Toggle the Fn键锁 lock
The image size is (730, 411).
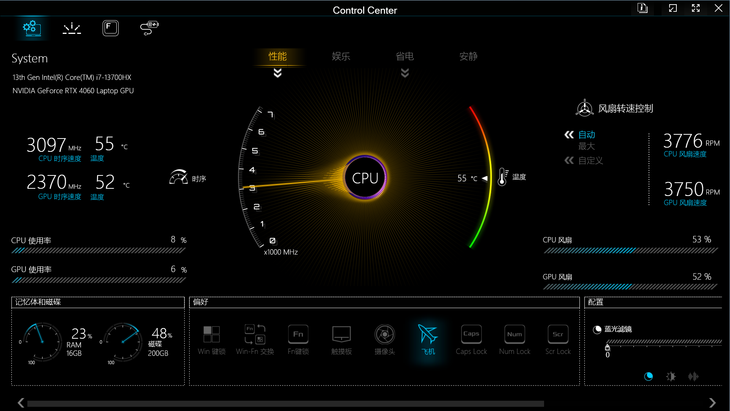(298, 340)
